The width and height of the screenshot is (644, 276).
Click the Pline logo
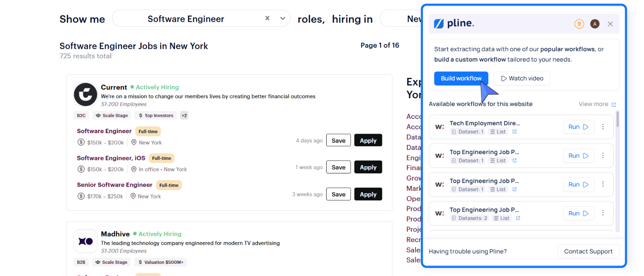pos(454,23)
